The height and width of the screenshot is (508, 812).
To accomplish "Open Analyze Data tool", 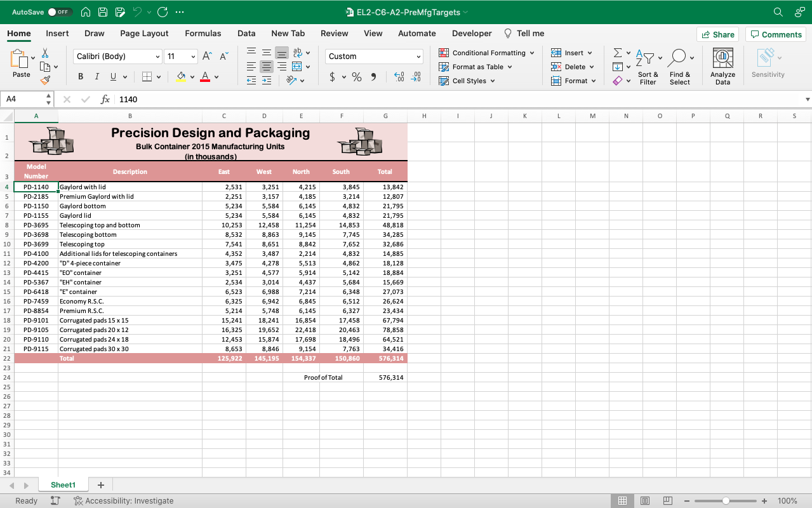I will pos(722,67).
